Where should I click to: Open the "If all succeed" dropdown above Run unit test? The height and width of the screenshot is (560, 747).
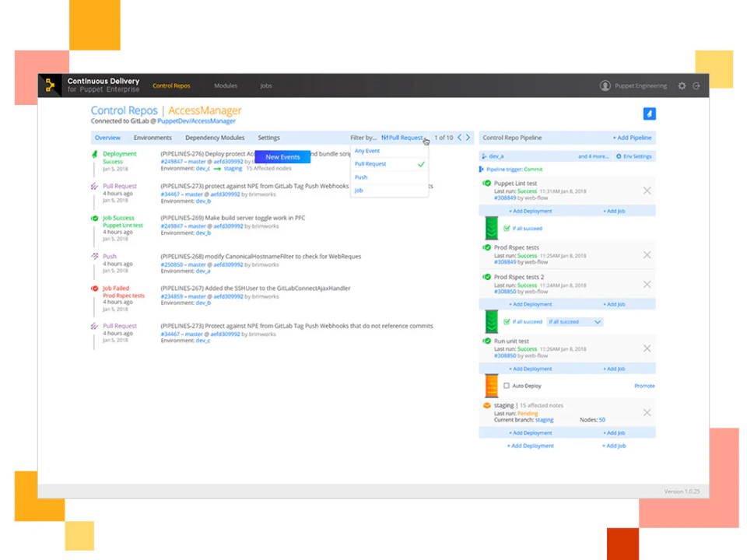(x=574, y=321)
